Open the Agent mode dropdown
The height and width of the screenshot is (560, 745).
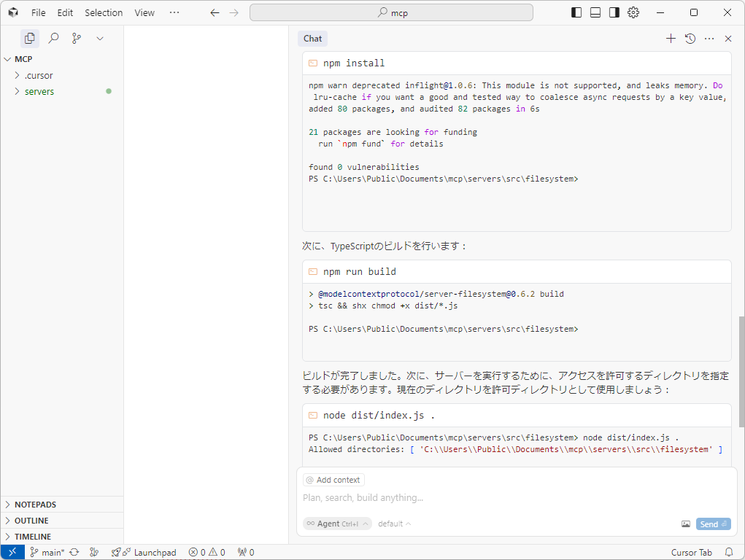[337, 524]
